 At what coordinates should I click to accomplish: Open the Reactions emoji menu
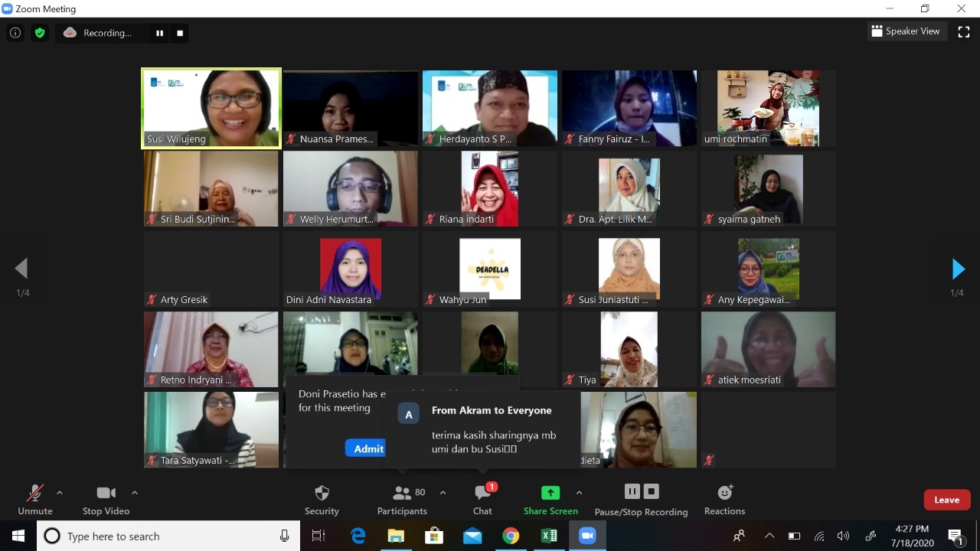[x=724, y=499]
